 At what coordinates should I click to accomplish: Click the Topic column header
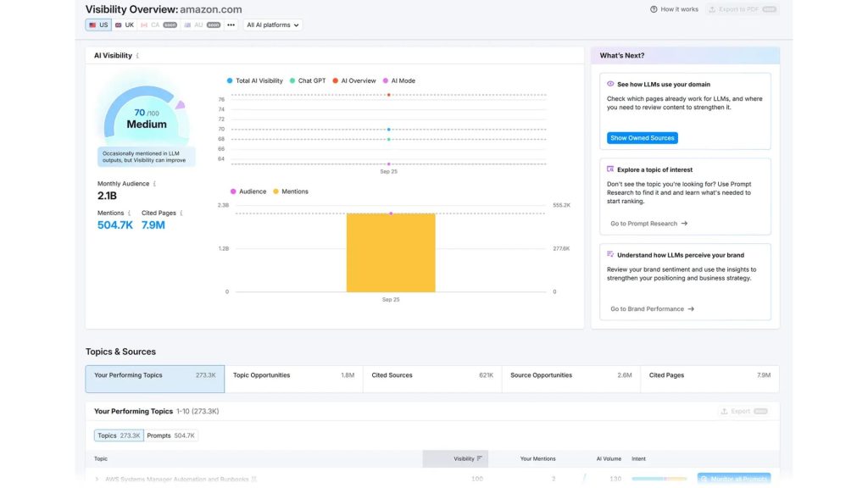coord(101,458)
